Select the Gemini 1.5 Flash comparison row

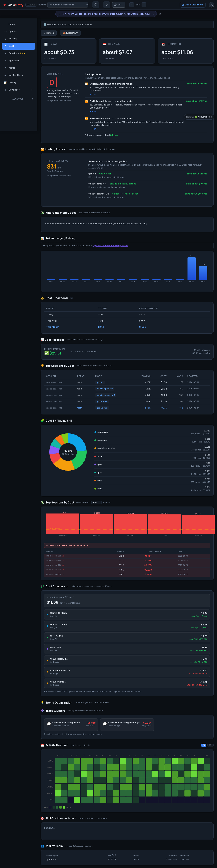(x=127, y=615)
